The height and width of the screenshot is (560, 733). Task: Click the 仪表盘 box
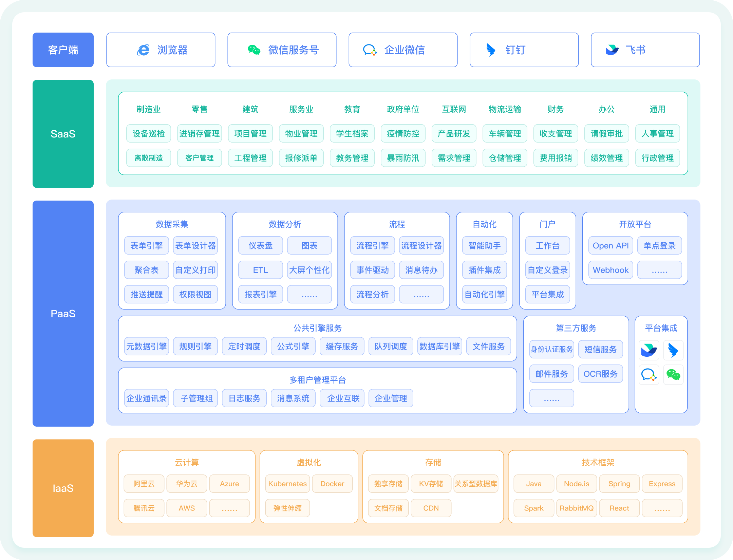[x=261, y=245]
